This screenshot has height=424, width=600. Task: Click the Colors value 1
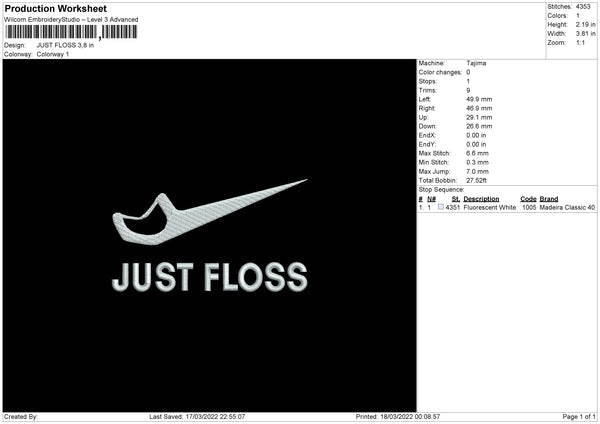[578, 16]
